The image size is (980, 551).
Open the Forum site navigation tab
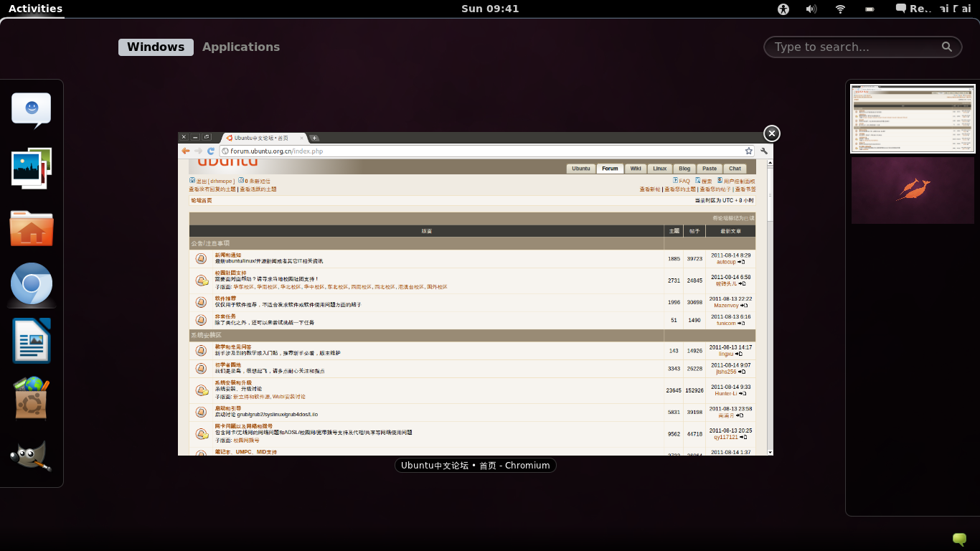(x=610, y=169)
